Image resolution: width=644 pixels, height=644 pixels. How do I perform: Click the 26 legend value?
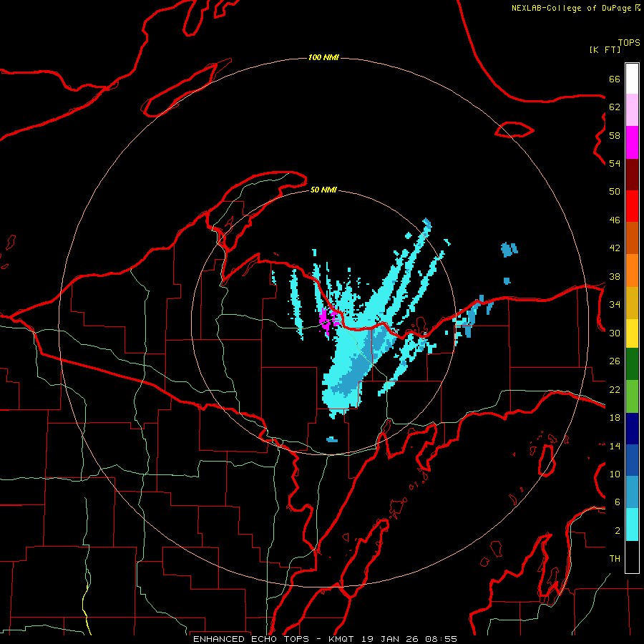[615, 361]
